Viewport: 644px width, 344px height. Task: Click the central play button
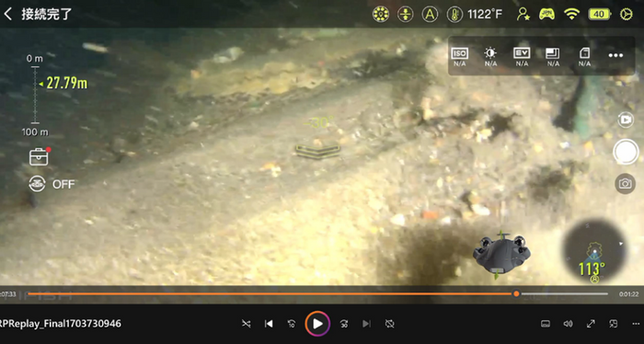[317, 324]
